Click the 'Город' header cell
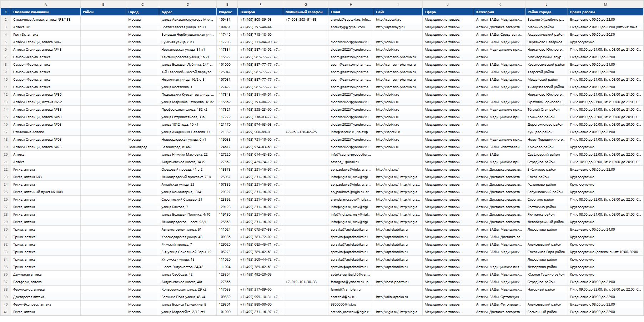644x322 pixels. point(142,12)
